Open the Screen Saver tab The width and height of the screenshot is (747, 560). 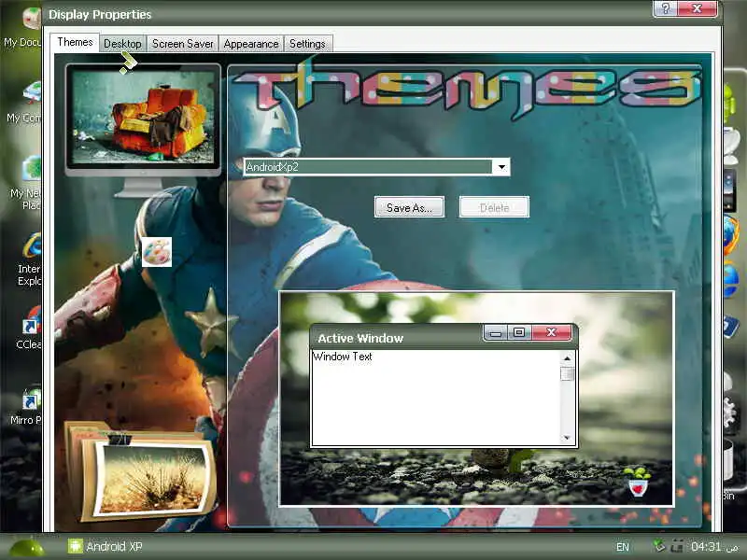pos(182,44)
